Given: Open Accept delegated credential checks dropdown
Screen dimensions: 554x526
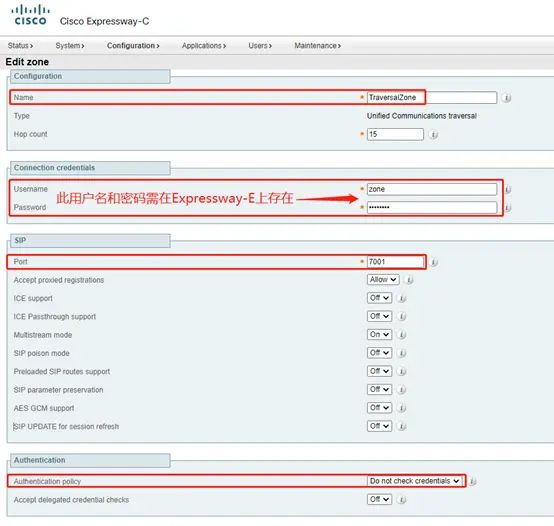Looking at the screenshot, I should [x=379, y=499].
